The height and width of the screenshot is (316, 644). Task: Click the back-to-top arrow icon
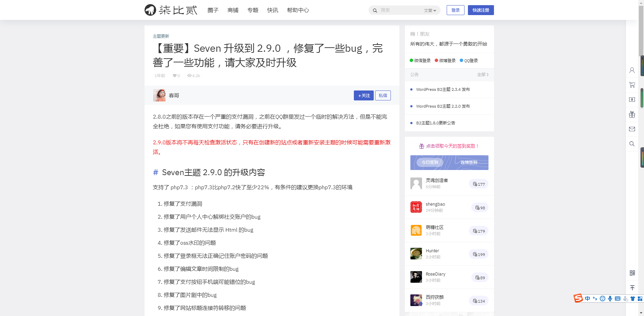coord(632,288)
